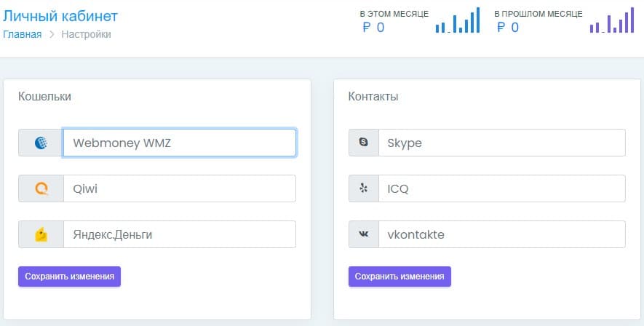
Task: Focus the Skype contact input field
Action: pos(502,143)
